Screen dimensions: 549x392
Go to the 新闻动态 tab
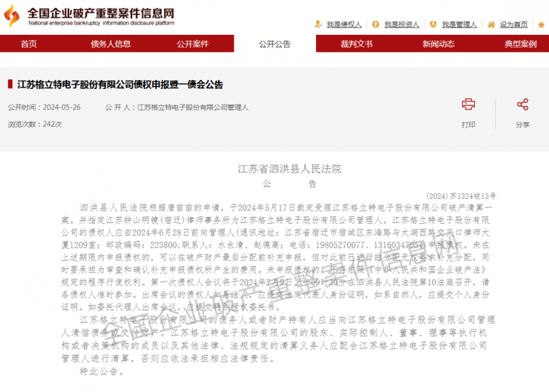438,44
